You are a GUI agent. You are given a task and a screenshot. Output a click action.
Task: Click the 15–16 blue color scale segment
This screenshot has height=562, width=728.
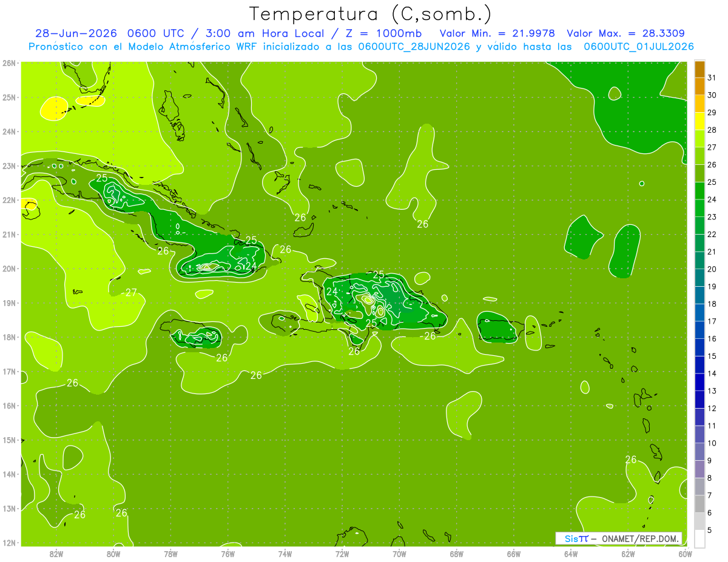tap(699, 347)
